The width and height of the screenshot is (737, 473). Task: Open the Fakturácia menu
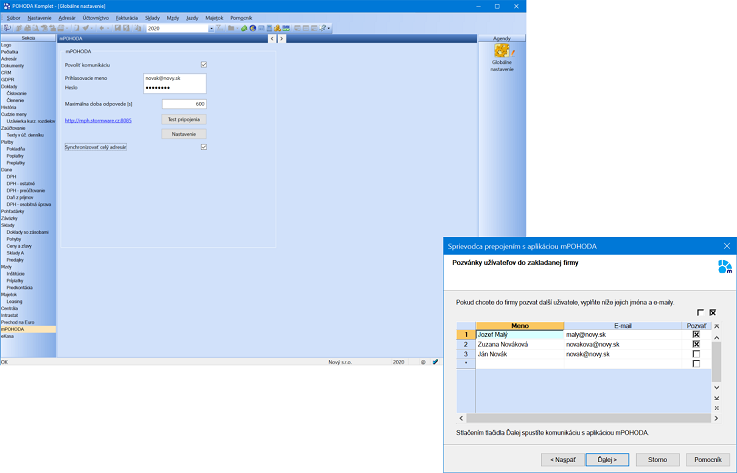(x=127, y=18)
